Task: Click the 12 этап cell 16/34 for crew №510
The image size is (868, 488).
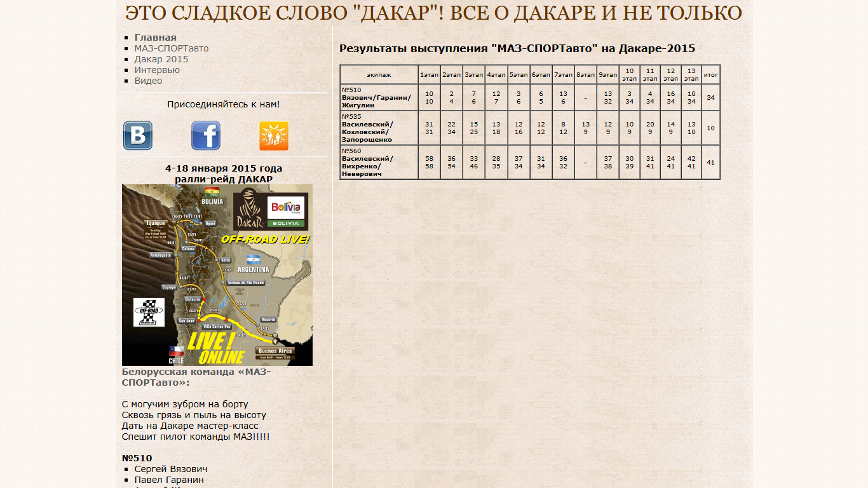Action: (x=671, y=97)
